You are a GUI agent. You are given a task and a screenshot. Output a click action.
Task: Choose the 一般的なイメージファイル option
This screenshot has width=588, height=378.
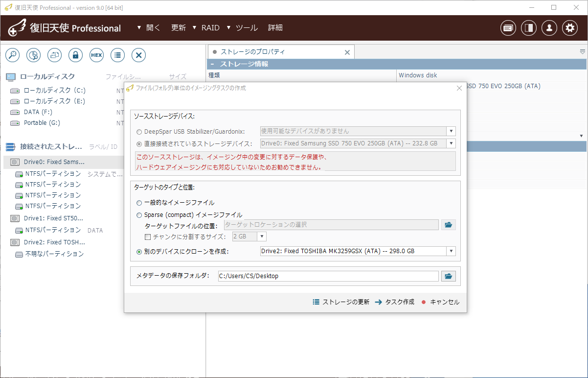tap(139, 203)
